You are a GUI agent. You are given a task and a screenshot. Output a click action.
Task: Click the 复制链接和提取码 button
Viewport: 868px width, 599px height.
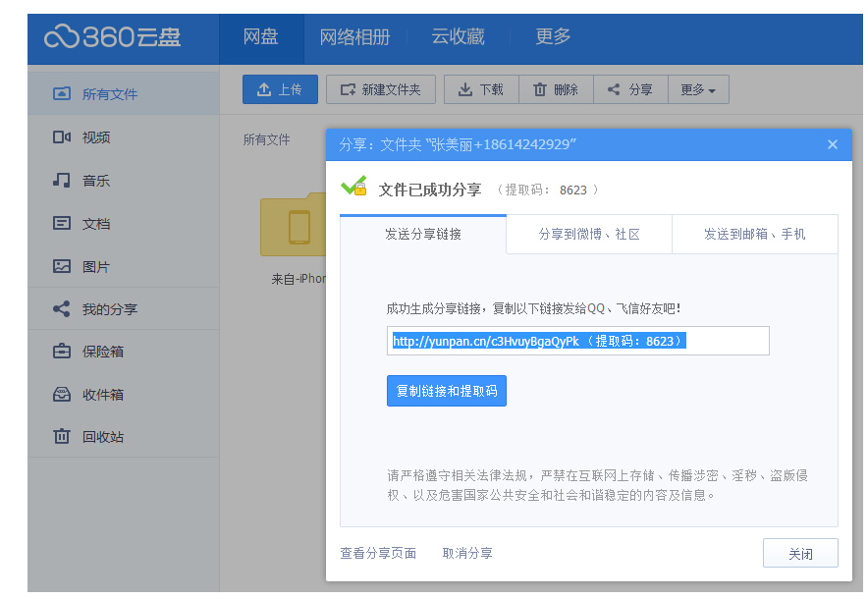[446, 391]
